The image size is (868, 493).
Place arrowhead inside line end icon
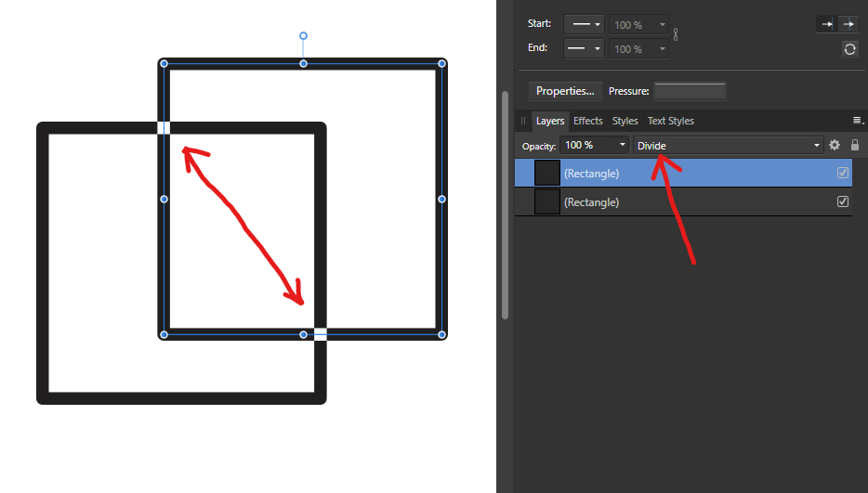827,24
